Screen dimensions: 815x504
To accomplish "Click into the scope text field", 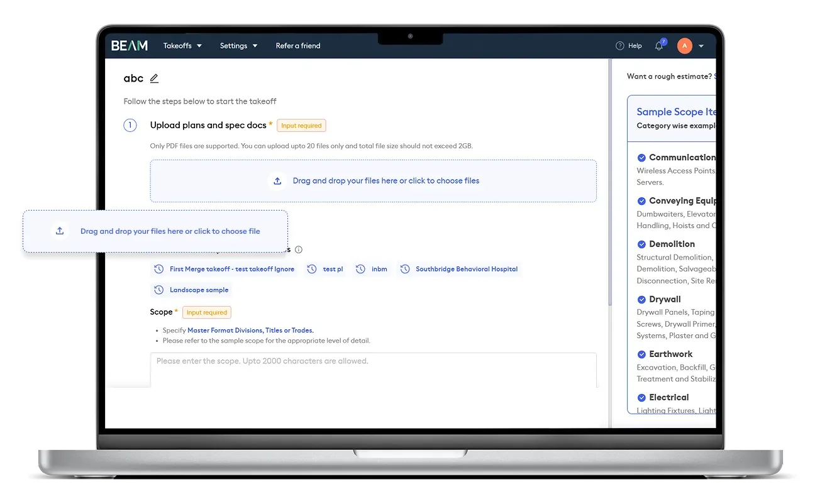I will [x=373, y=370].
